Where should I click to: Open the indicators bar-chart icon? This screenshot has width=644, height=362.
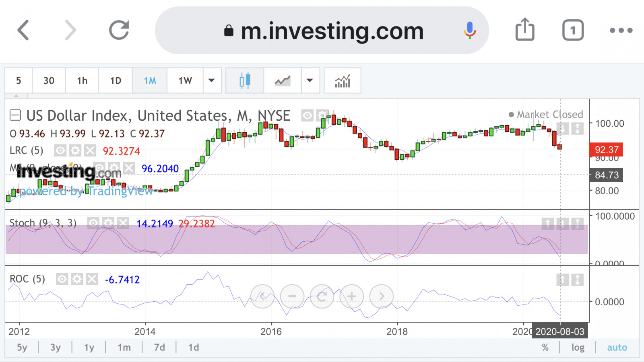click(342, 80)
